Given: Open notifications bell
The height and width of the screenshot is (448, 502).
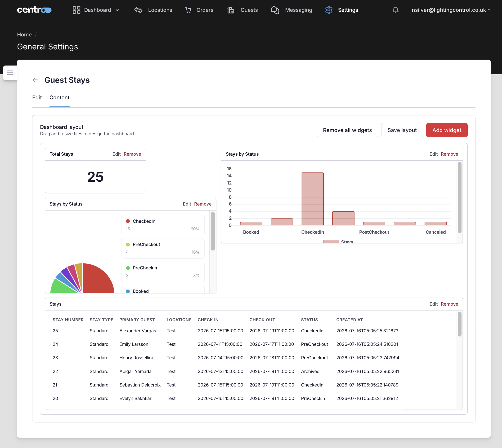Looking at the screenshot, I should (x=395, y=10).
